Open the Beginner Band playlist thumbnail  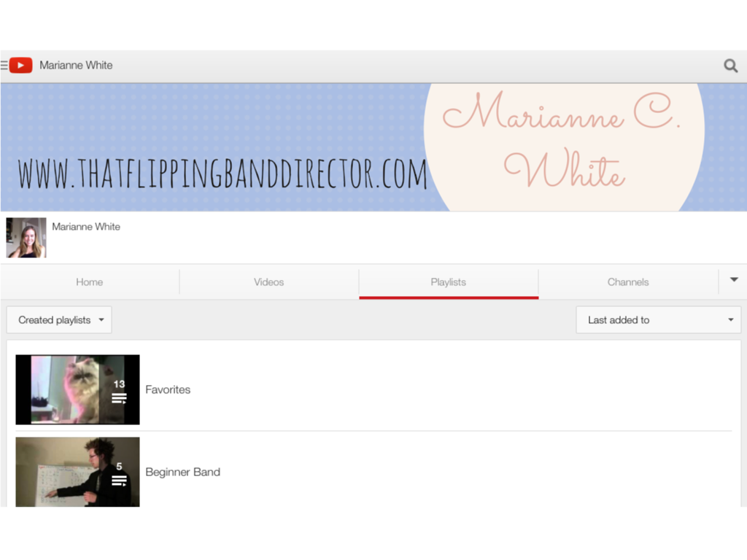pyautogui.click(x=77, y=472)
